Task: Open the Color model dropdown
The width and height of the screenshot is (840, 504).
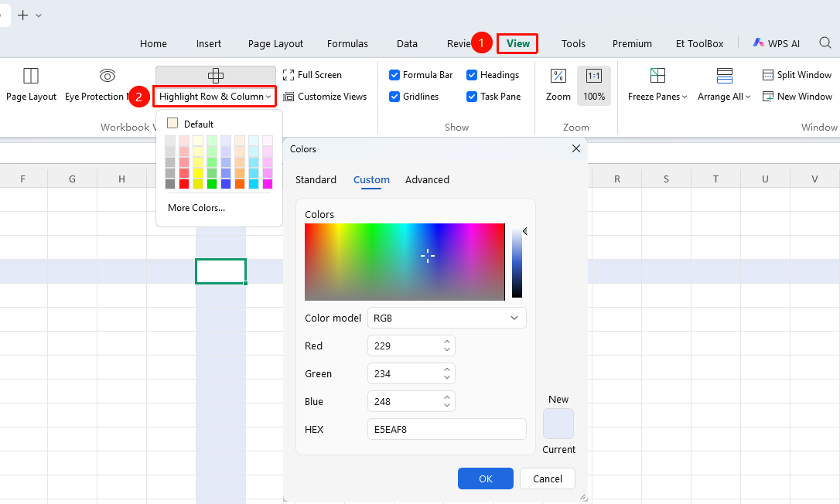Action: (447, 318)
